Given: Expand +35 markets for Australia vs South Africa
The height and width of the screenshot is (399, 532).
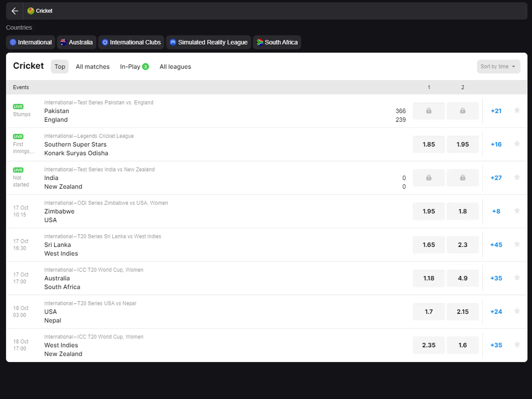Looking at the screenshot, I should pyautogui.click(x=496, y=278).
